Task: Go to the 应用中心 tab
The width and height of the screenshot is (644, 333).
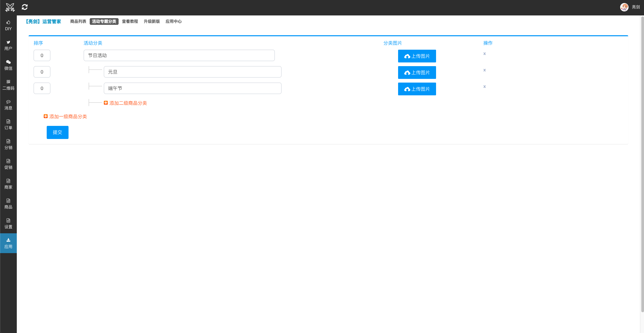Action: [x=174, y=21]
